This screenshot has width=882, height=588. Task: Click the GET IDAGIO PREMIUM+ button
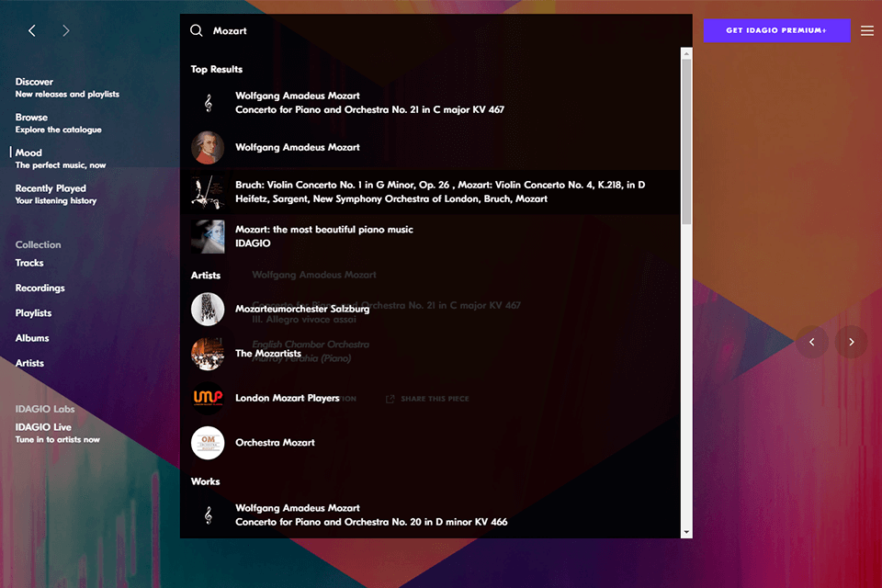(776, 30)
